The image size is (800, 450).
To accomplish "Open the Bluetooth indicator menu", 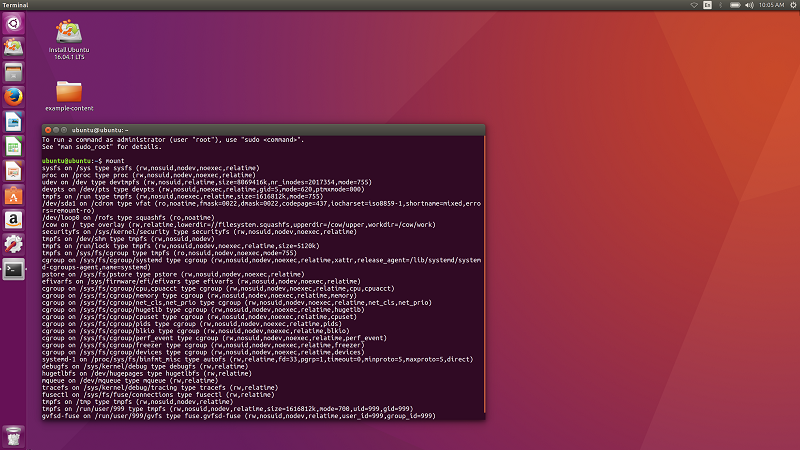I will coord(720,5).
